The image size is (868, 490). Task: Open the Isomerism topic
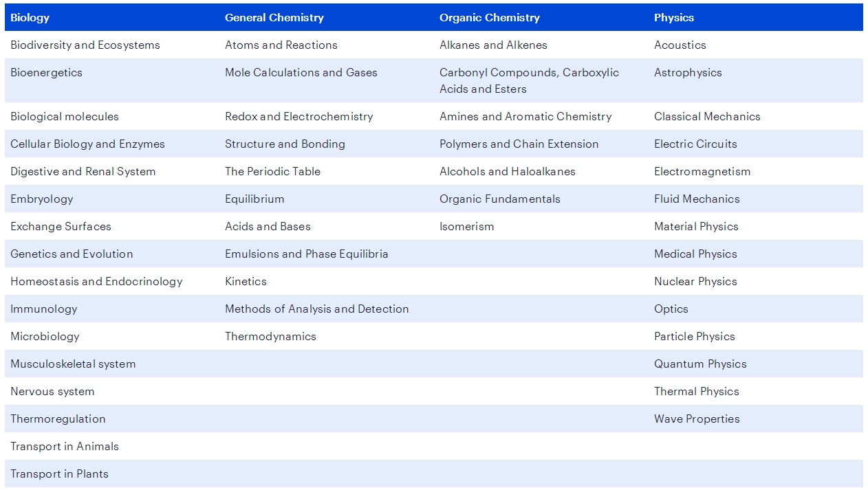point(466,227)
